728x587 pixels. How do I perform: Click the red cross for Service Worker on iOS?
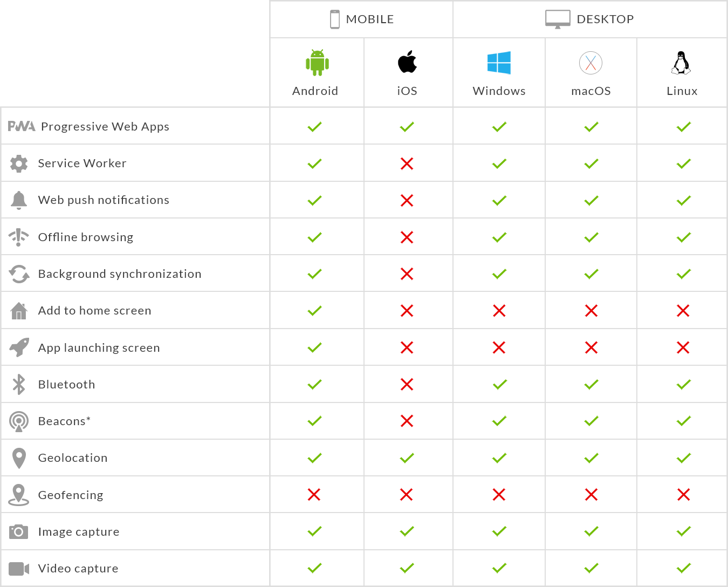point(407,163)
